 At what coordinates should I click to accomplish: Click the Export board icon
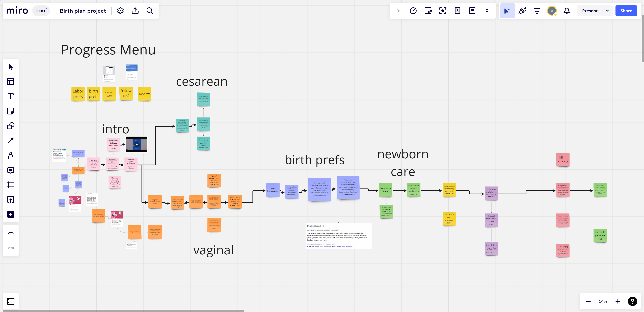pos(135,11)
